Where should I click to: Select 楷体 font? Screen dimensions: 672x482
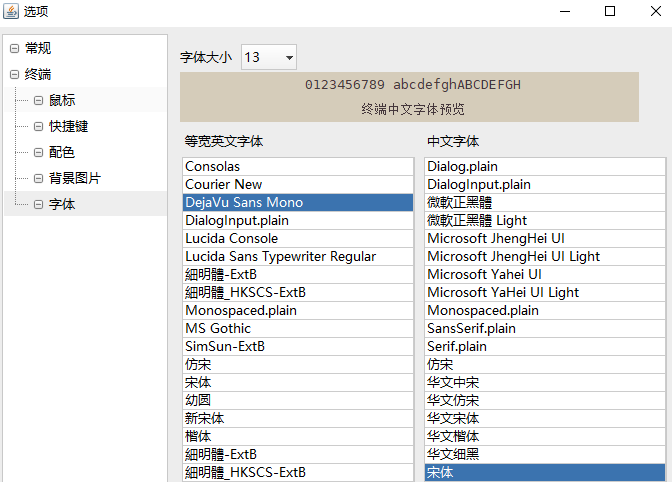point(298,436)
